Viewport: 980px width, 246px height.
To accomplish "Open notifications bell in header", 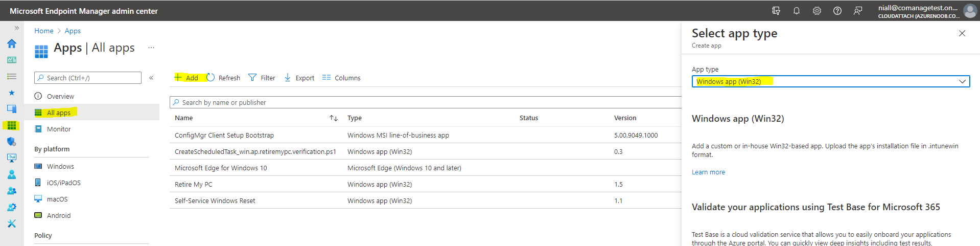I will pyautogui.click(x=797, y=11).
